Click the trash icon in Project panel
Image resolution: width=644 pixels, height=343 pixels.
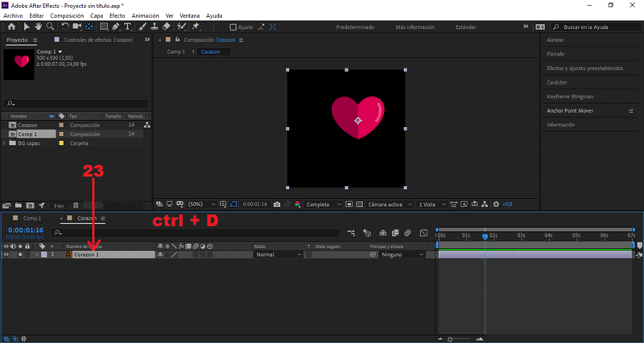(x=74, y=205)
